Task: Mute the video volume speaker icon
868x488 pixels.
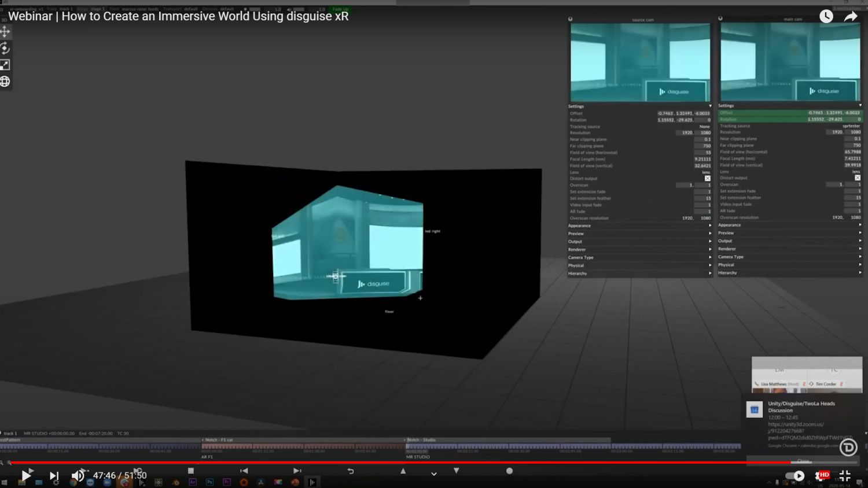Action: (x=78, y=476)
